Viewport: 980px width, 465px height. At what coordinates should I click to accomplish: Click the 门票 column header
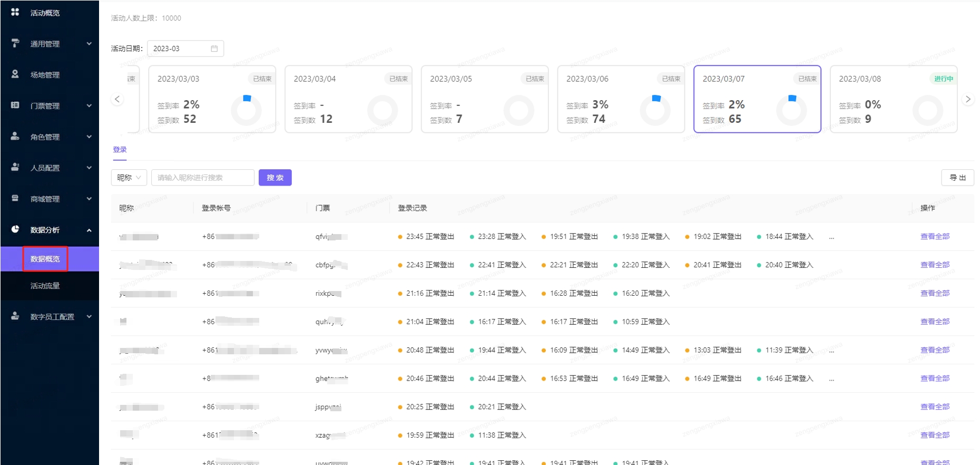[x=322, y=208]
